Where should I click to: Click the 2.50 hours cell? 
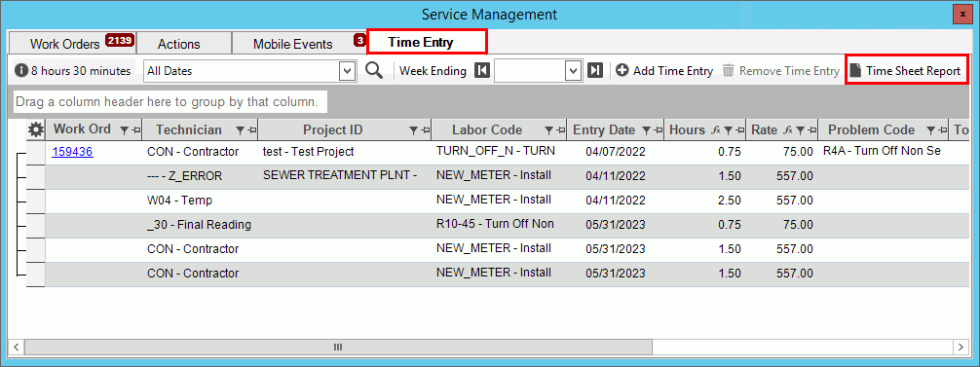[x=705, y=201]
